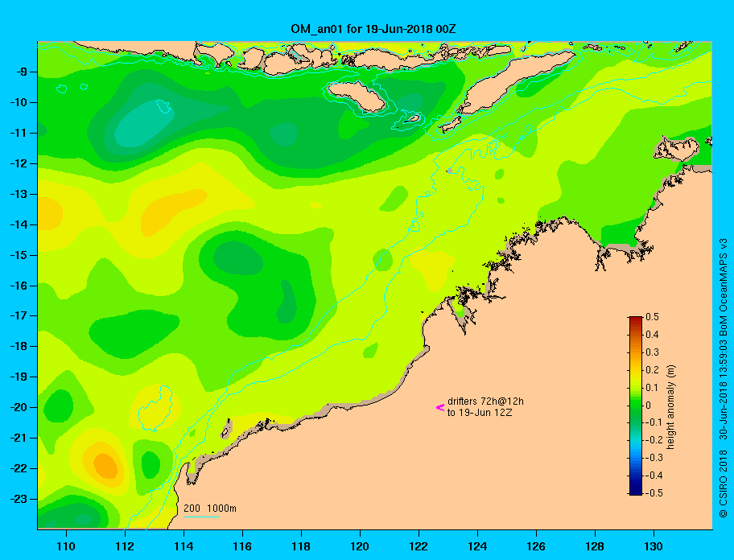734x560 pixels.
Task: Click the longitude label 116 on the axis
Action: click(x=242, y=546)
